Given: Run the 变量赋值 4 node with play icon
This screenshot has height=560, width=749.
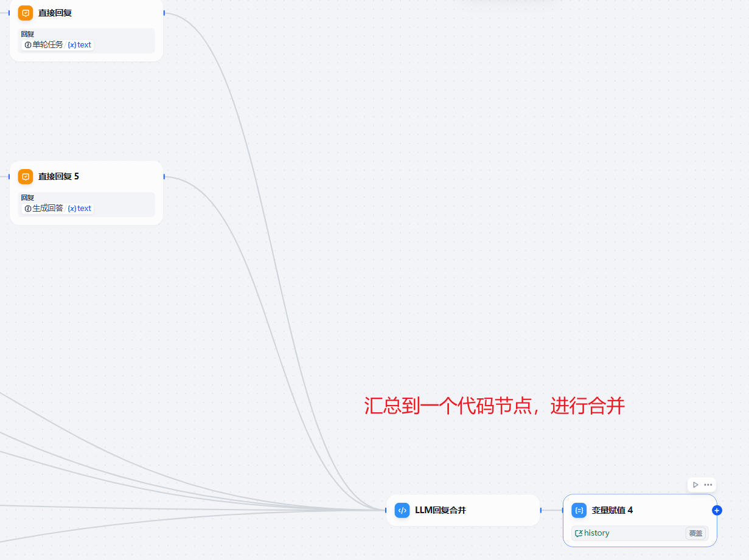Looking at the screenshot, I should tap(695, 485).
